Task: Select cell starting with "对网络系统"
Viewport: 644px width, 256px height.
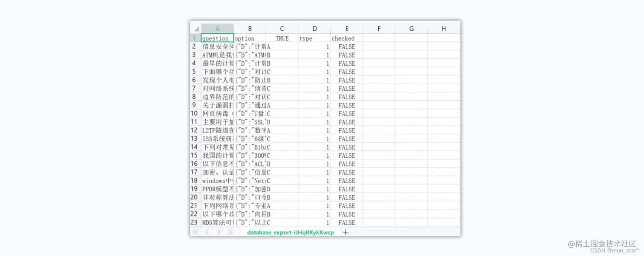Action: point(217,88)
